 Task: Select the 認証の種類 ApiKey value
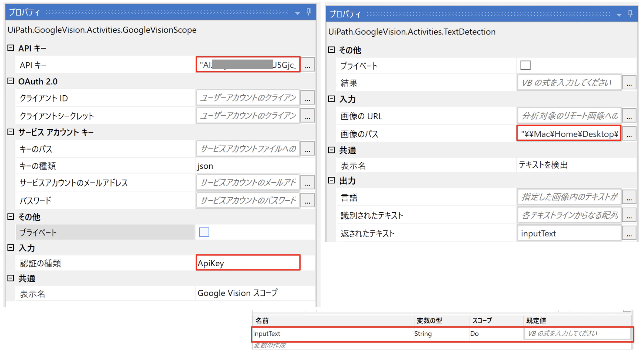tap(248, 263)
